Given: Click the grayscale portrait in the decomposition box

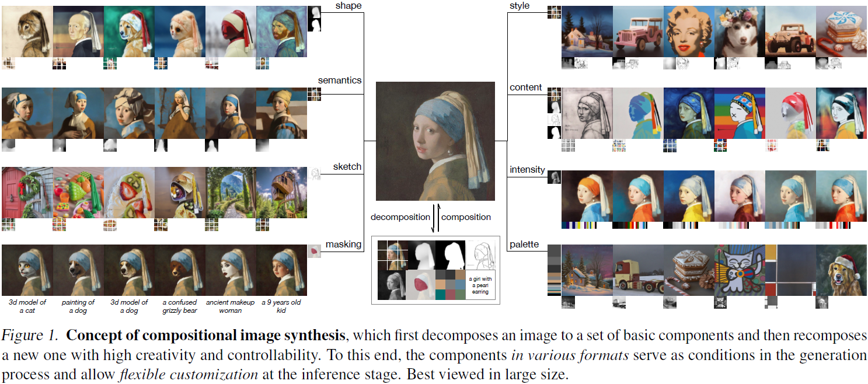Looking at the screenshot, I should coord(392,284).
